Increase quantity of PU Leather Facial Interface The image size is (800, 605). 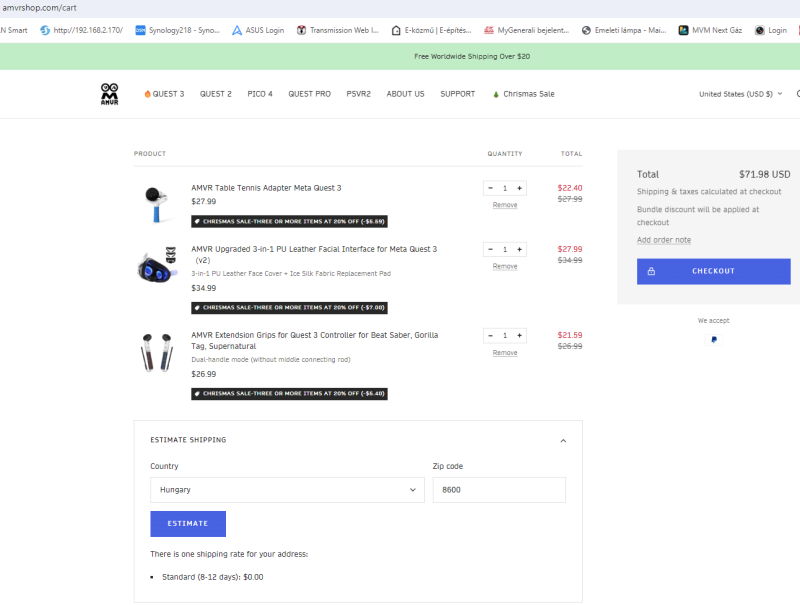point(519,249)
